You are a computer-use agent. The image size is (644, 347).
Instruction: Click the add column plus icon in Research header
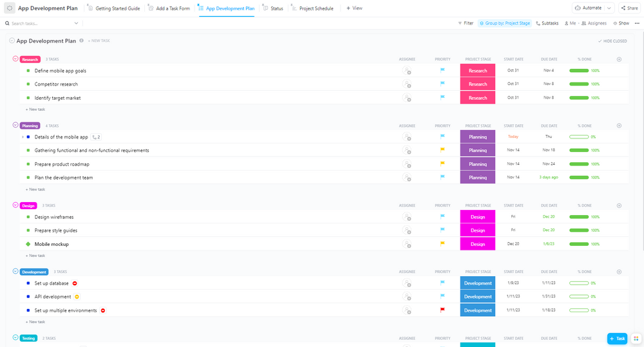(619, 59)
